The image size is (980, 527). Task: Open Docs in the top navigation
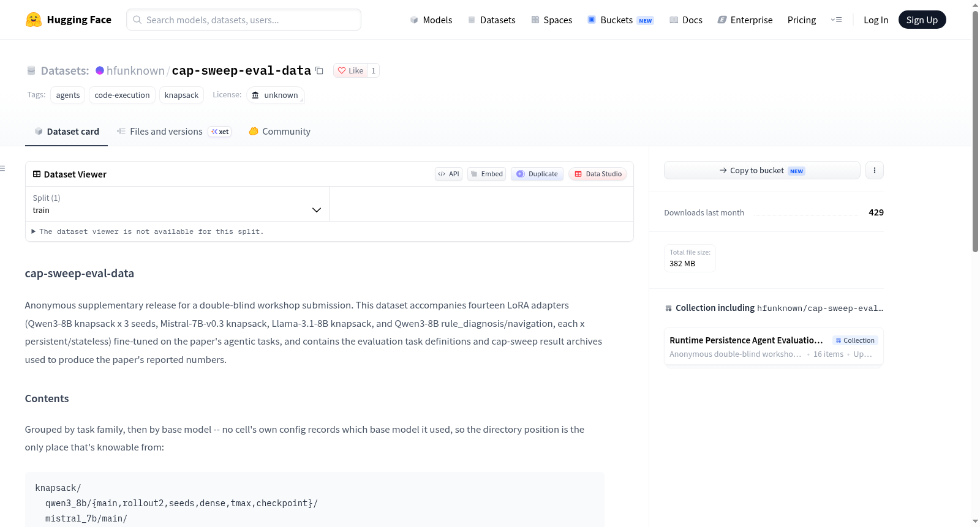click(x=686, y=20)
